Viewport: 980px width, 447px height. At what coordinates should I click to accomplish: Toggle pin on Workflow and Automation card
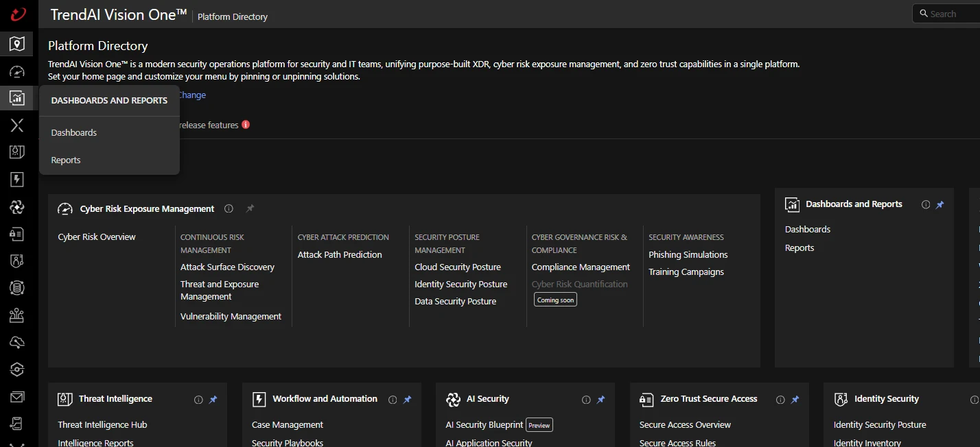407,400
